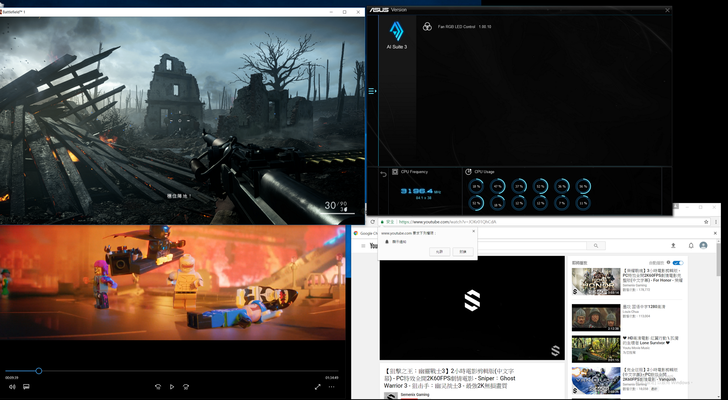Viewport: 728px width, 400px height.
Task: Skip backward in the movie player
Action: coord(157,386)
